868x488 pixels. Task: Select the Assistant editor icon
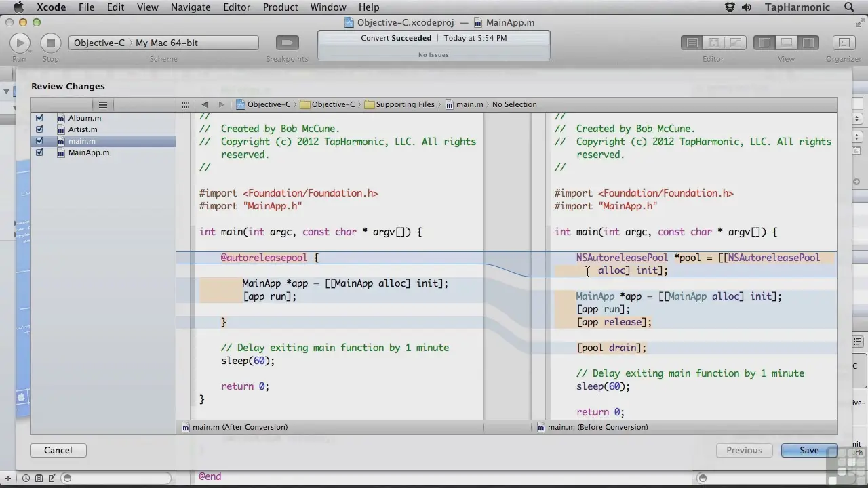point(713,43)
